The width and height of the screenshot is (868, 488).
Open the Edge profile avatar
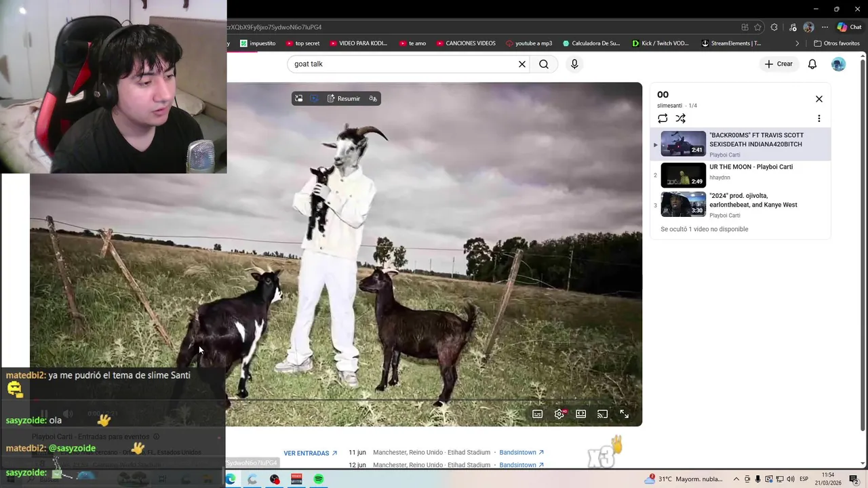point(808,27)
